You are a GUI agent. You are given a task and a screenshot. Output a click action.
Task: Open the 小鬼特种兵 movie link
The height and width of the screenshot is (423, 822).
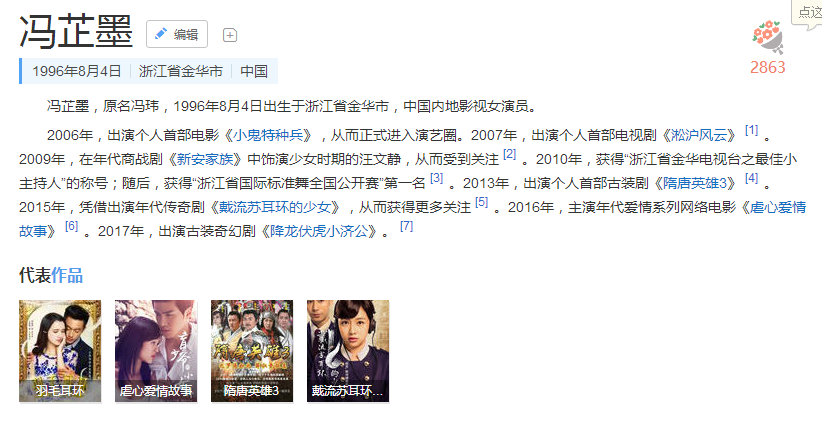coord(268,135)
